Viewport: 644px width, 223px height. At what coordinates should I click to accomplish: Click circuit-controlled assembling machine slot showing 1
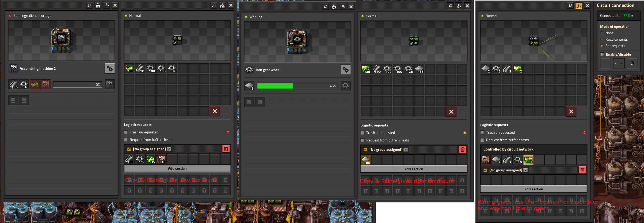pos(486,160)
